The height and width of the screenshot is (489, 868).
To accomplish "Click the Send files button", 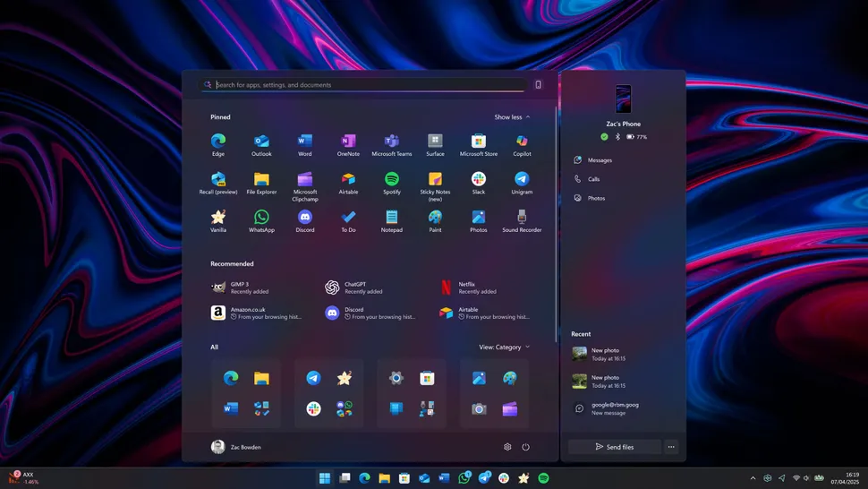I will coord(614,447).
